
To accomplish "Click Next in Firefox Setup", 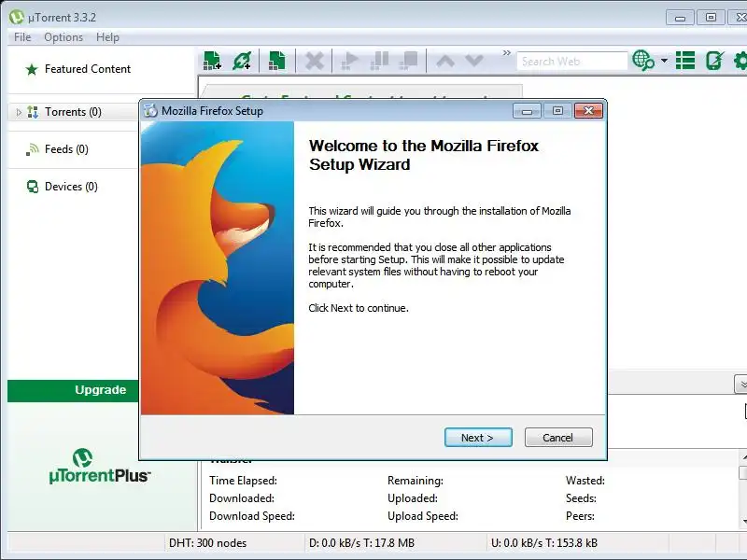I will click(x=478, y=437).
